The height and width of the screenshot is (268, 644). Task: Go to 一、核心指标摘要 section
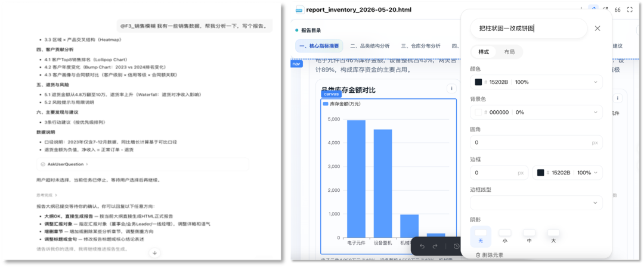pyautogui.click(x=319, y=46)
